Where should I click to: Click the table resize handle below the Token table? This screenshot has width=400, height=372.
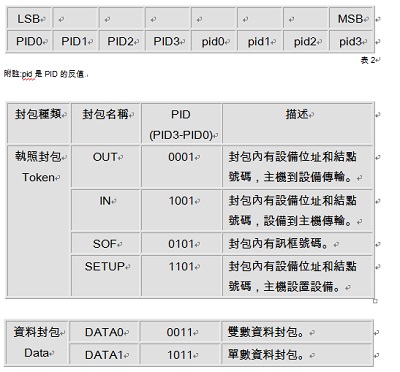click(x=375, y=301)
